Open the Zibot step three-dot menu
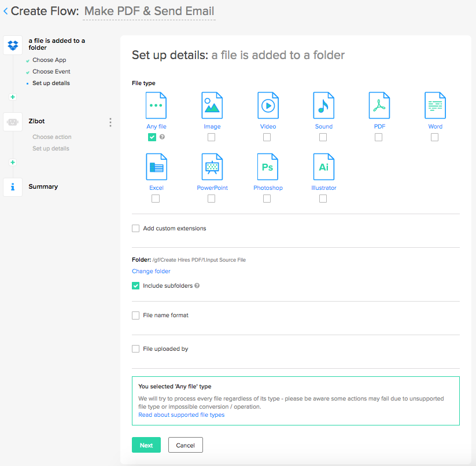This screenshot has height=466, width=476. point(110,122)
